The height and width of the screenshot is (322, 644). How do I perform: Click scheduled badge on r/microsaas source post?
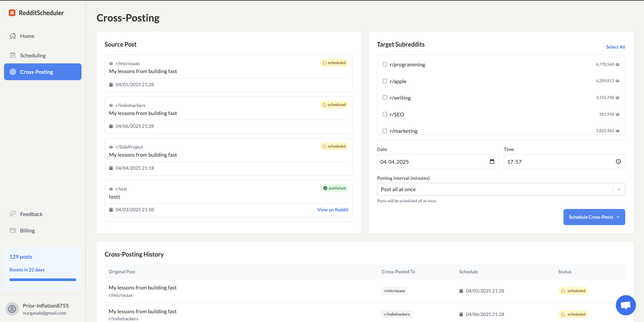point(334,63)
